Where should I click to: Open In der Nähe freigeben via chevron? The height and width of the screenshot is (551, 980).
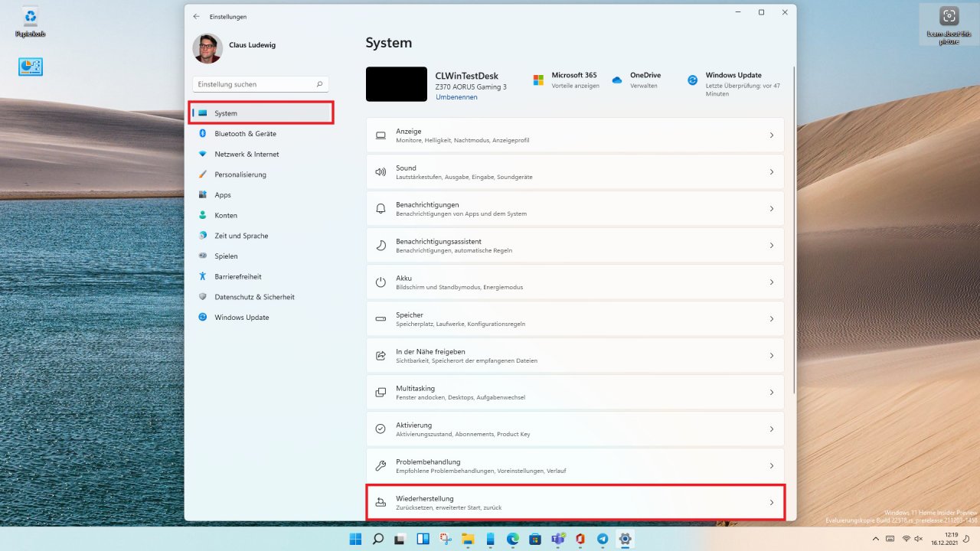pos(771,356)
